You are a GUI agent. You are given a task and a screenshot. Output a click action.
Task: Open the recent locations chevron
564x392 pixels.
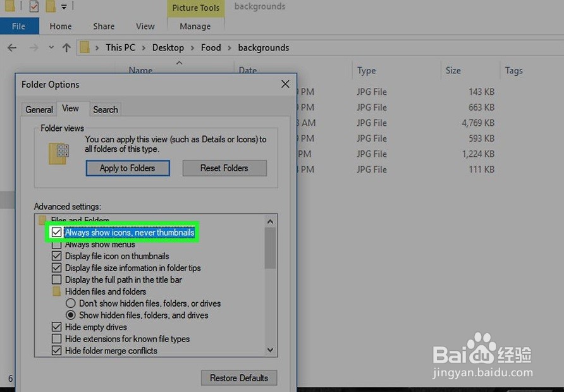51,47
